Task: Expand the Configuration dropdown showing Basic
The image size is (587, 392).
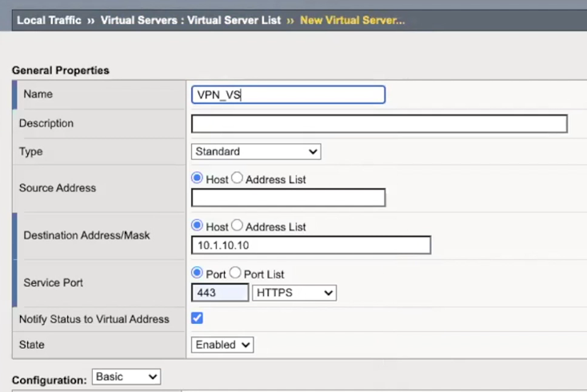Action: (x=126, y=376)
